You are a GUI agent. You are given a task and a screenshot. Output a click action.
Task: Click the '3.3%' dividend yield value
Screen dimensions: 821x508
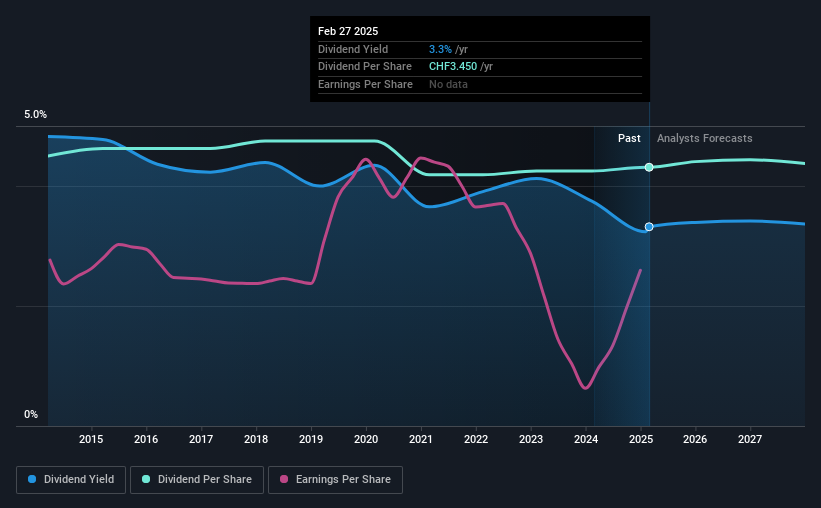tap(440, 49)
